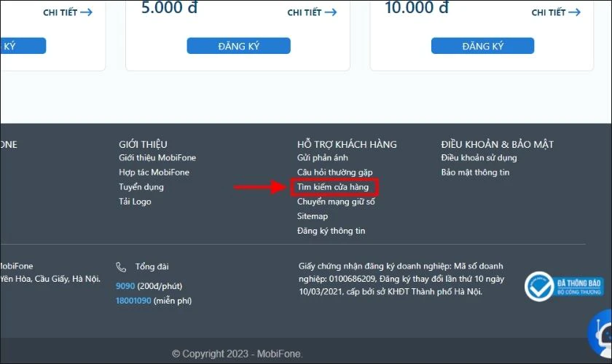Image resolution: width=612 pixels, height=364 pixels.
Task: Open Điều khoản sử dụng link
Action: [479, 158]
